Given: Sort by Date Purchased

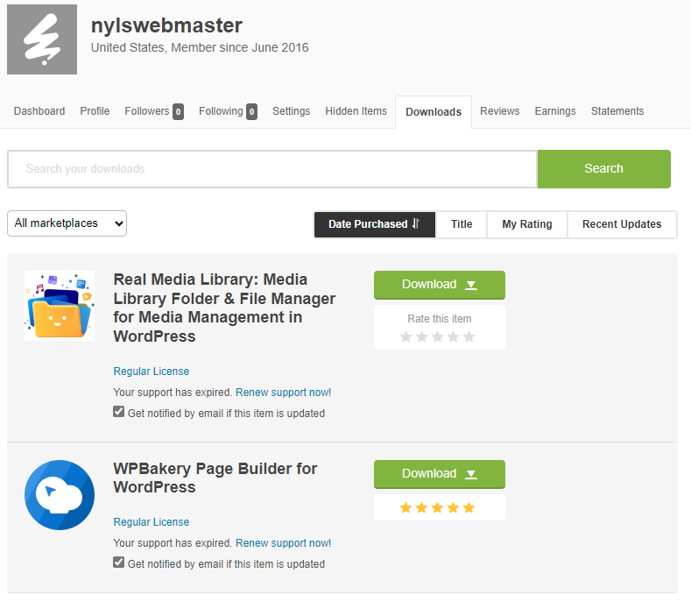Looking at the screenshot, I should [375, 224].
